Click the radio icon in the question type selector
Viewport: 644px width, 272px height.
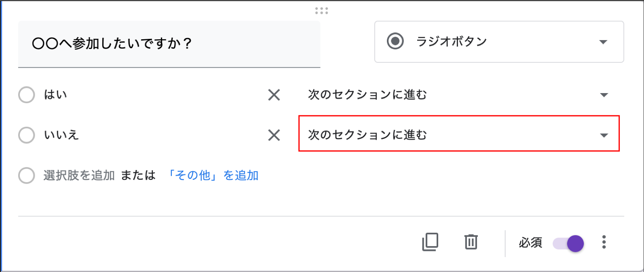click(395, 41)
